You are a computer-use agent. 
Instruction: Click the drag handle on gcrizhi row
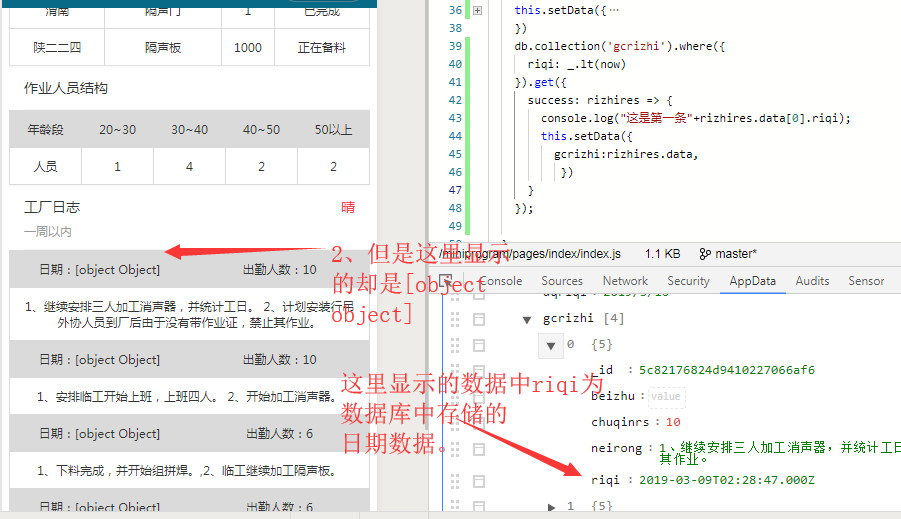point(455,319)
